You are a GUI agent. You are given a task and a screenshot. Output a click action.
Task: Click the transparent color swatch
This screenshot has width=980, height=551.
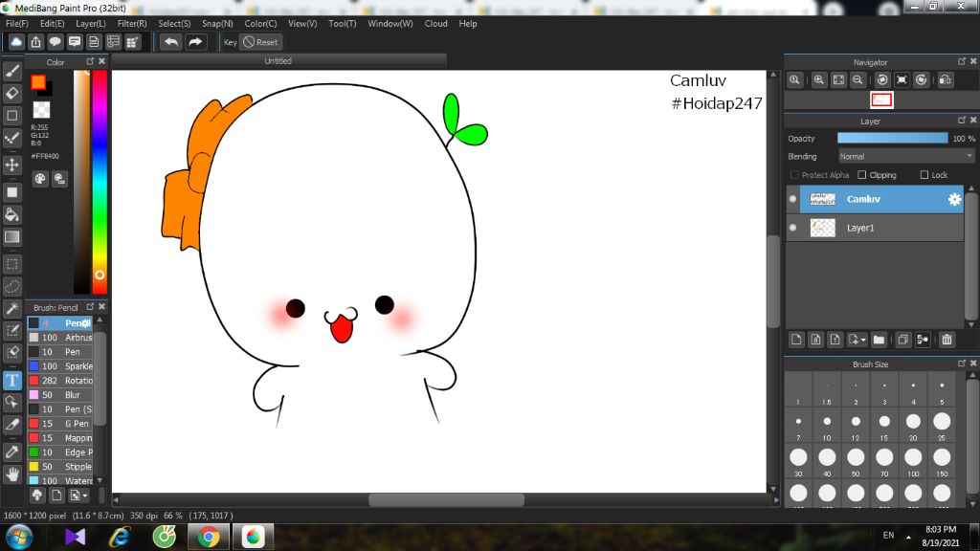pos(41,109)
